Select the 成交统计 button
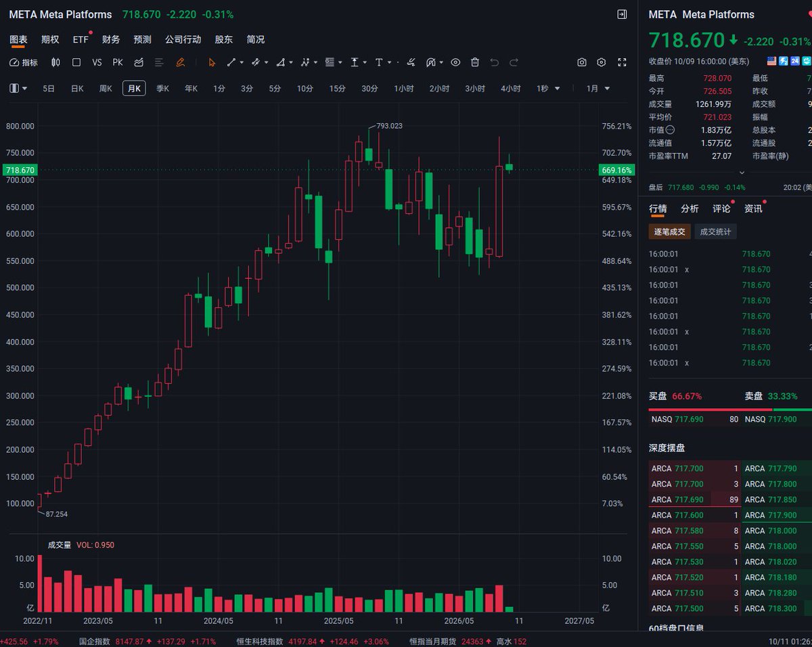The image size is (812, 647). (x=716, y=231)
